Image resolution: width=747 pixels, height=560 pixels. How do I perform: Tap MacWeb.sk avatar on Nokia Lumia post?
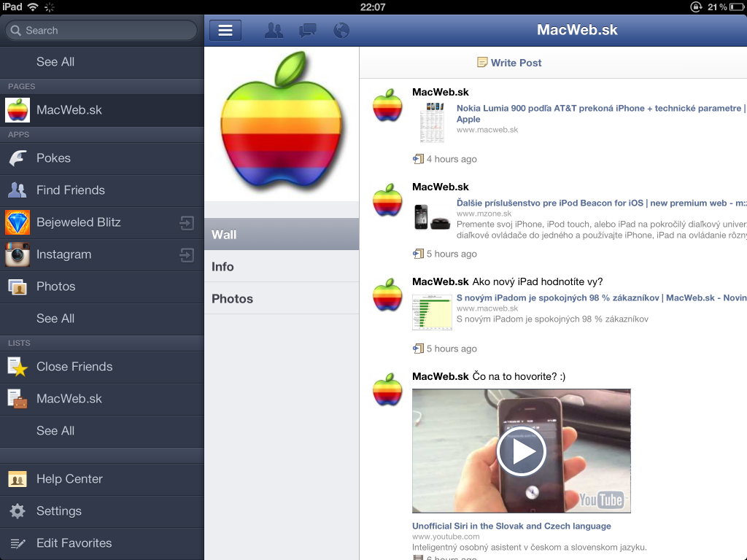click(x=387, y=105)
